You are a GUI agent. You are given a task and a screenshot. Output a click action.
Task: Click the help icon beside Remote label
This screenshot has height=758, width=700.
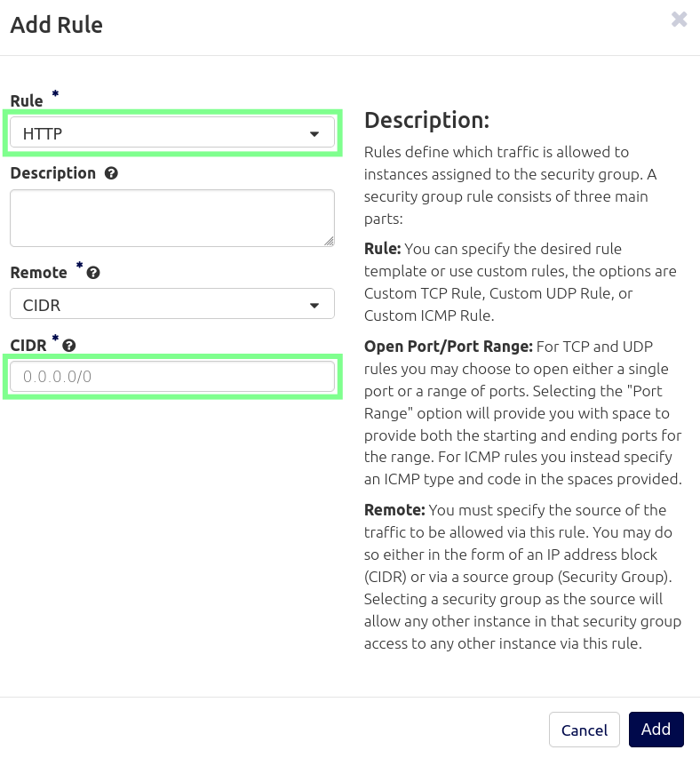pos(93,273)
